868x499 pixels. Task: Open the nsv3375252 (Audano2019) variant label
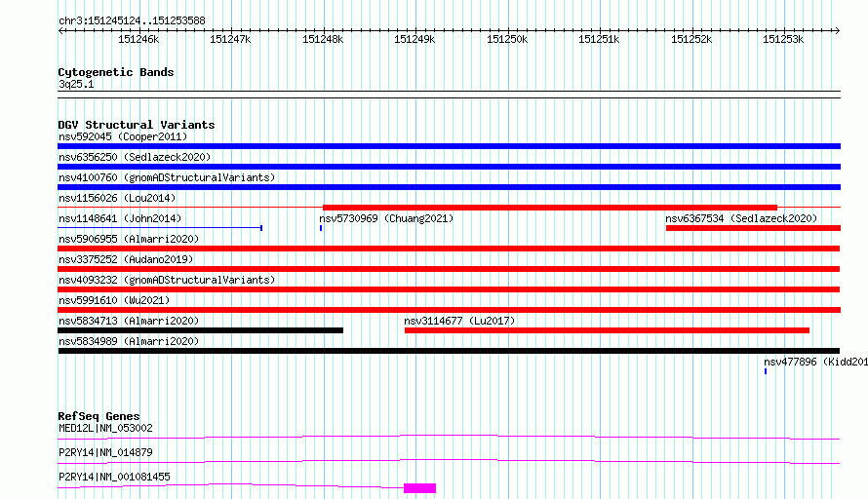coord(126,259)
